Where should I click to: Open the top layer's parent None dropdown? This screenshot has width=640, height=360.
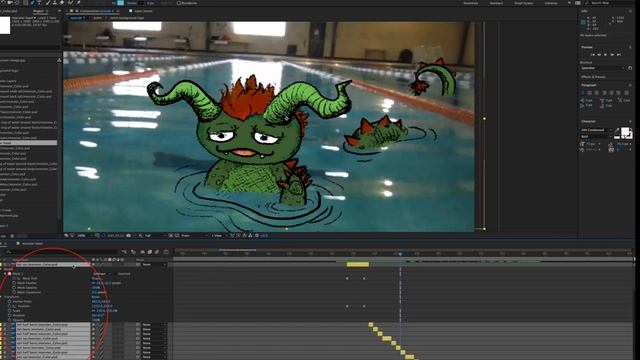154,264
